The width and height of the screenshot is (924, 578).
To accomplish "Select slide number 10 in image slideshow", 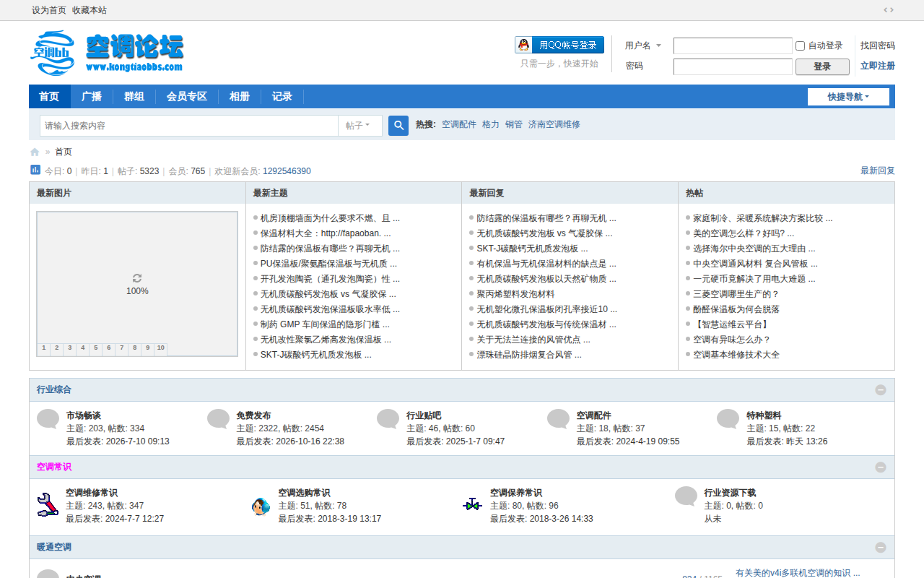I will [160, 348].
